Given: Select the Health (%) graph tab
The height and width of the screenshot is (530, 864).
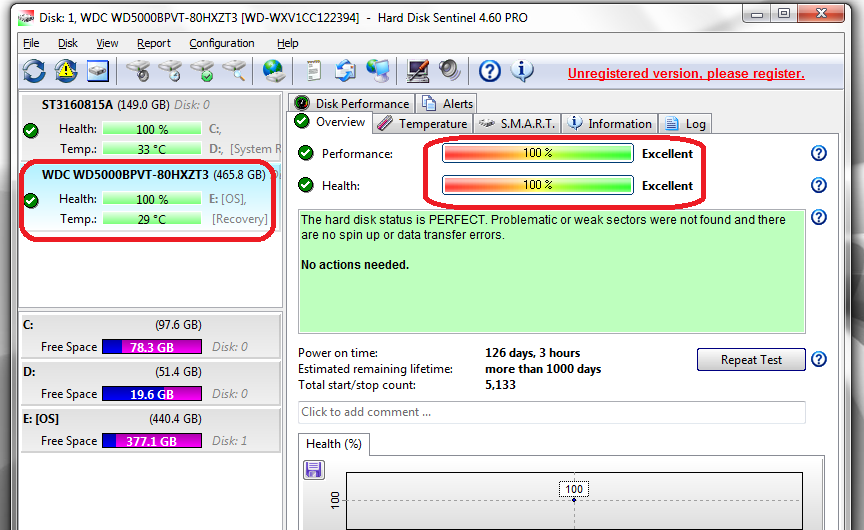Looking at the screenshot, I should point(334,444).
